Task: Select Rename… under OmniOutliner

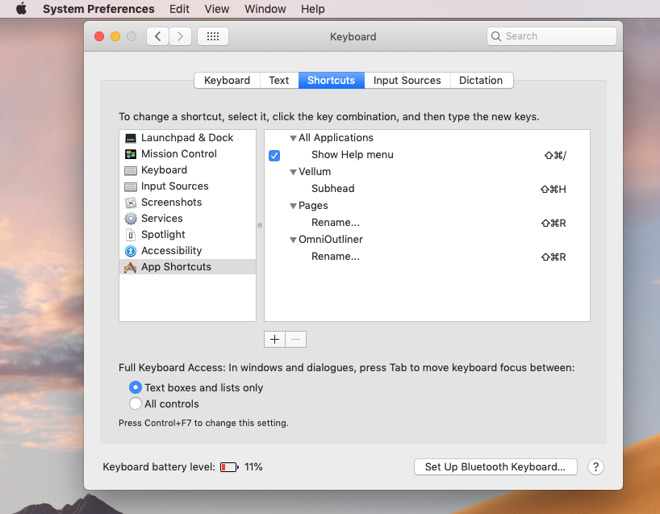Action: click(x=427, y=257)
